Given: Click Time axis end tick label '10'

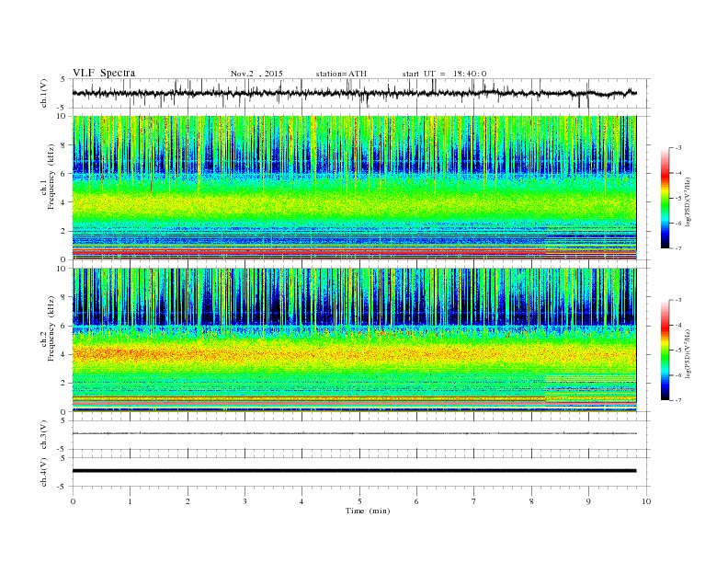Looking at the screenshot, I should click(646, 501).
